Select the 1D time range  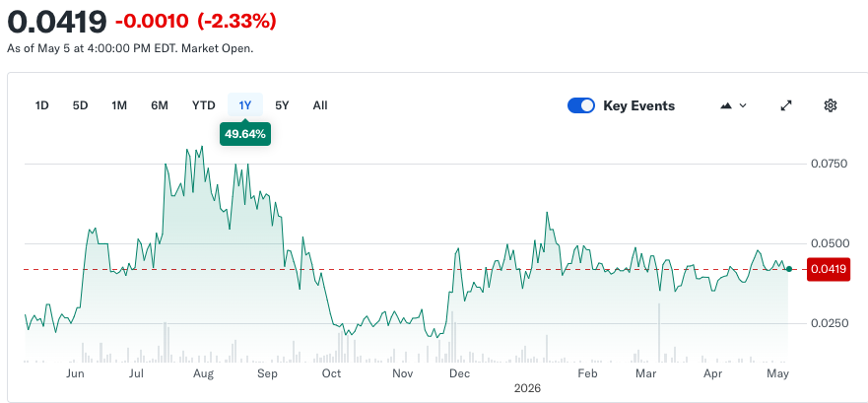pyautogui.click(x=42, y=105)
